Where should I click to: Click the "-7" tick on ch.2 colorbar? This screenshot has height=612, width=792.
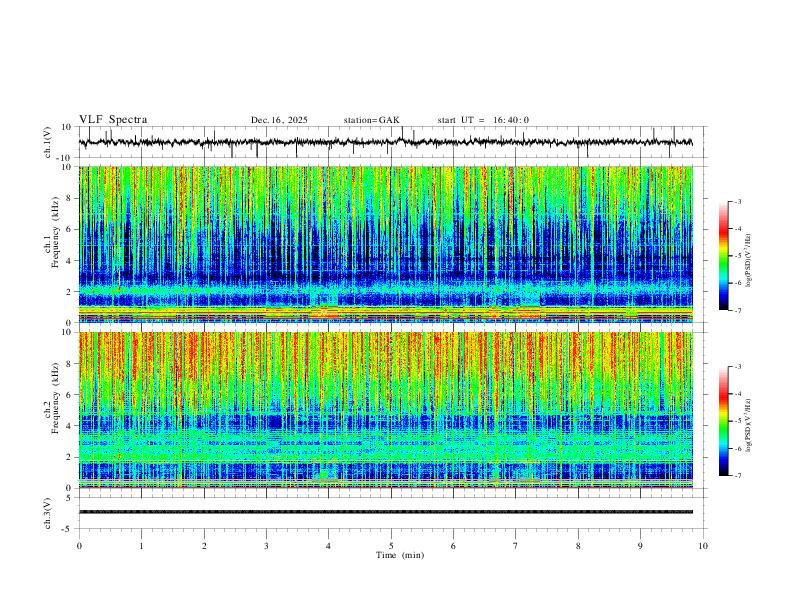pos(738,475)
